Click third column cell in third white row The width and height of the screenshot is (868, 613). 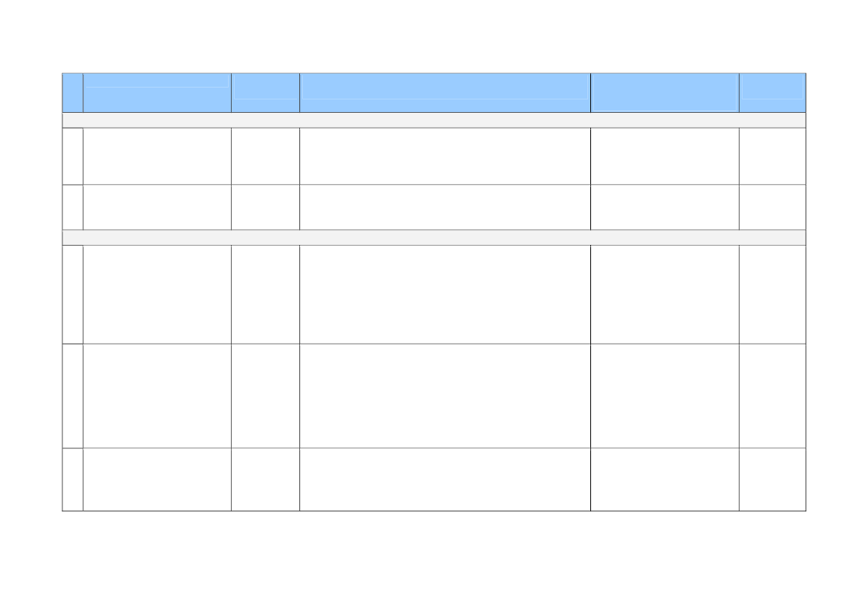pyautogui.click(x=266, y=295)
